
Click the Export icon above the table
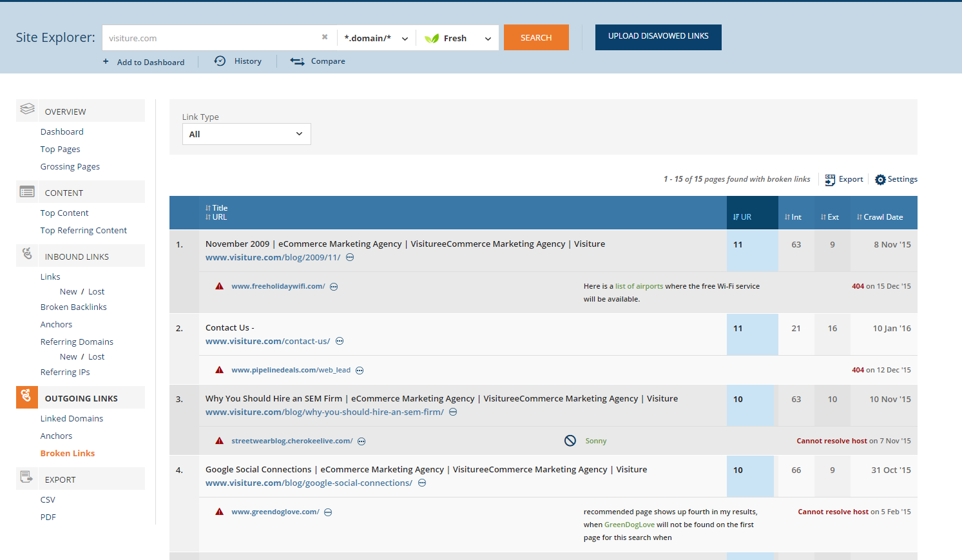coord(830,180)
